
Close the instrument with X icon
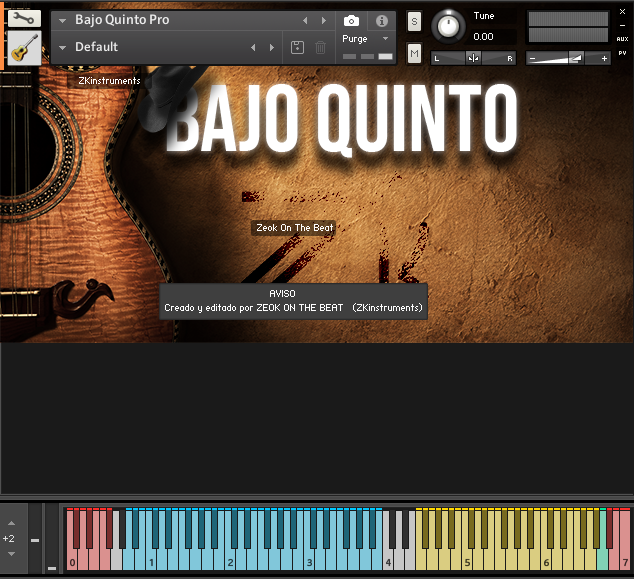click(x=622, y=12)
